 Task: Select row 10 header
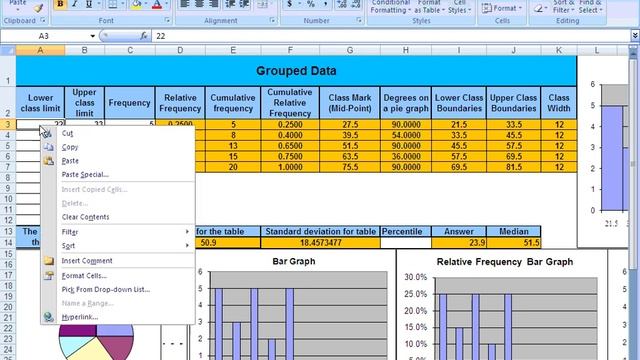(x=8, y=199)
